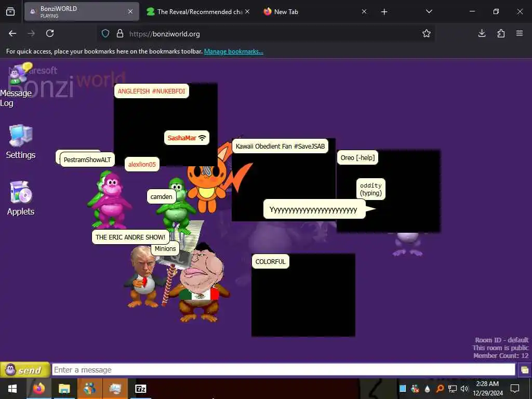The width and height of the screenshot is (532, 399).
Task: Reload the current page
Action: pos(50,33)
